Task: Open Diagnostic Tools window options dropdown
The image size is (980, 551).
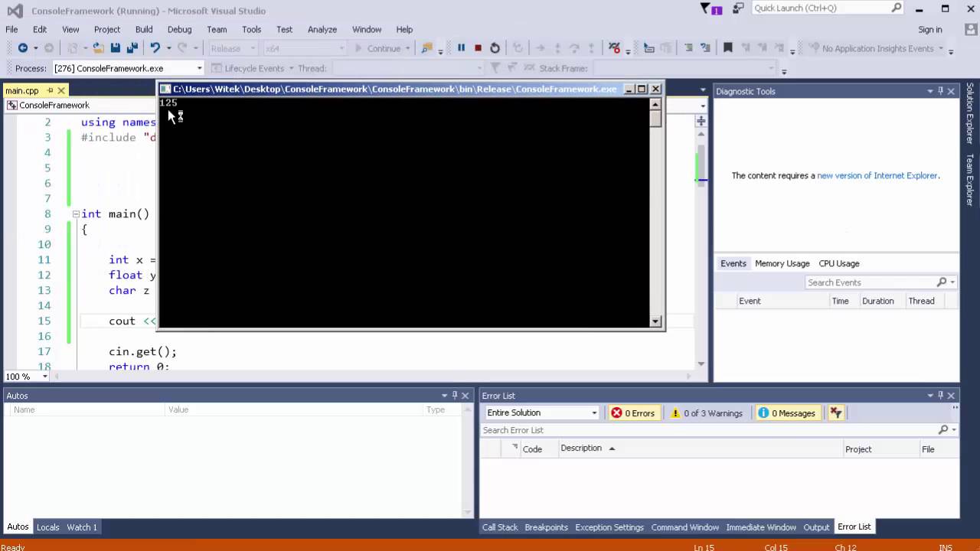Action: tap(930, 91)
